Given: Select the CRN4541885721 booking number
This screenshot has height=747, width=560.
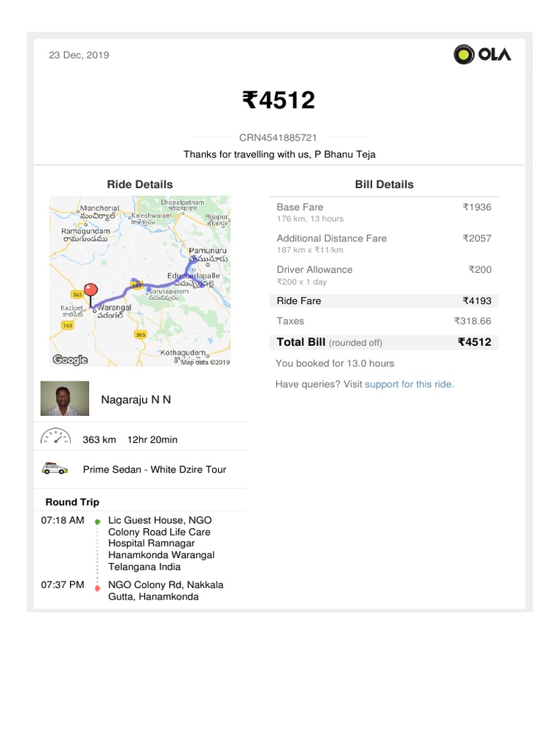Looking at the screenshot, I should 279,137.
